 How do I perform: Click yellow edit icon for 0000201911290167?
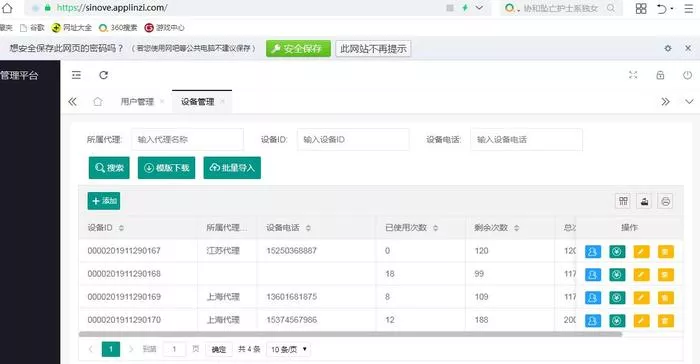641,252
